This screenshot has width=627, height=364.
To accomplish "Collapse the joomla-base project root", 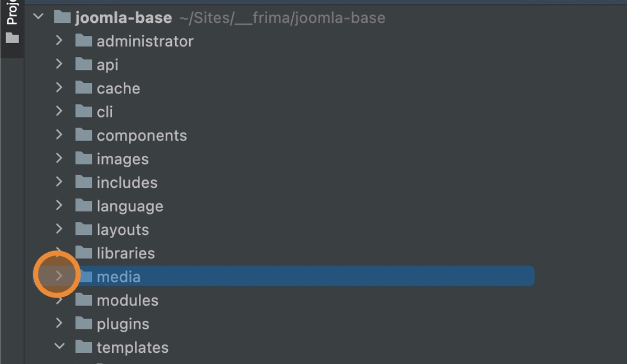I will click(38, 17).
